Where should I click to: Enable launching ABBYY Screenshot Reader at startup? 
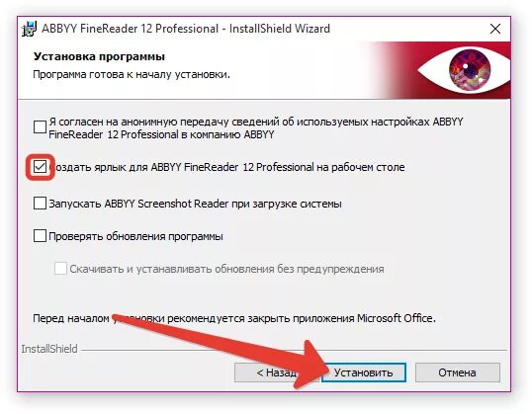click(x=40, y=204)
